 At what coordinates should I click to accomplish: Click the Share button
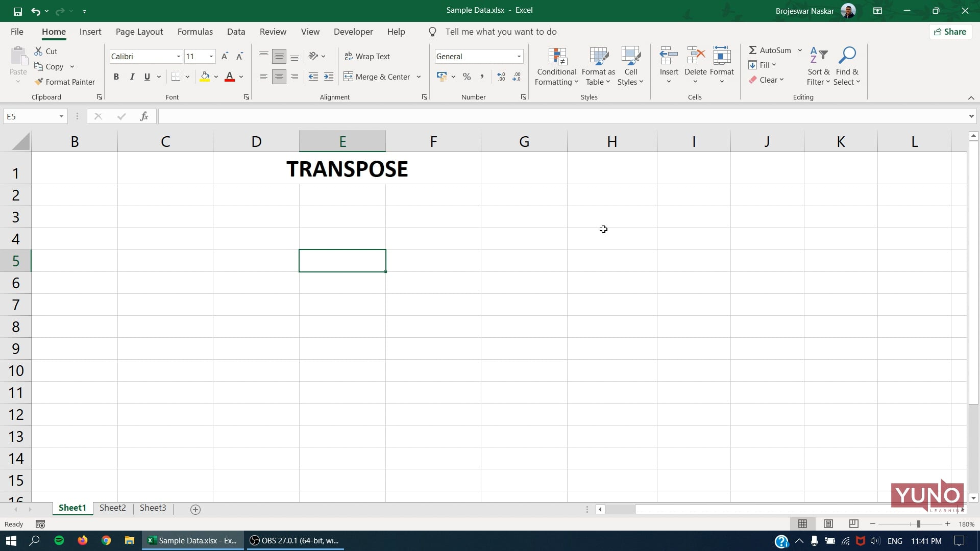(950, 32)
